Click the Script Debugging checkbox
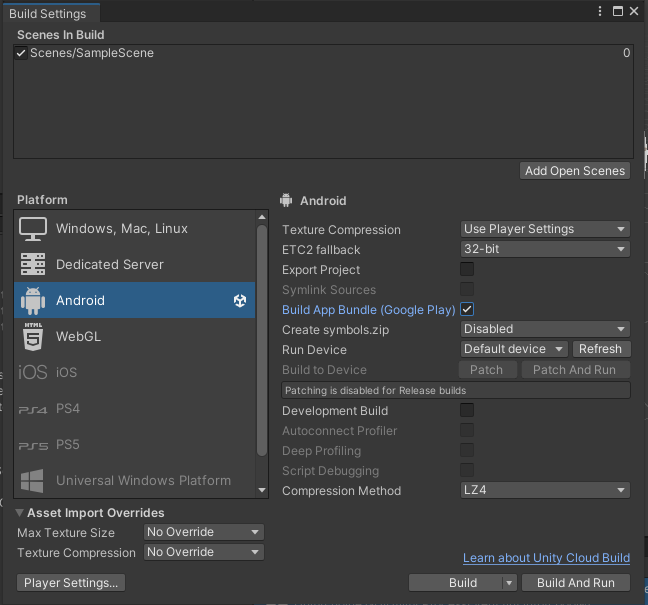This screenshot has height=605, width=648. [x=467, y=470]
